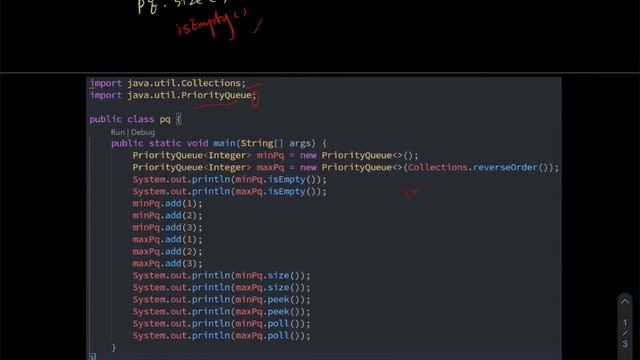Screen dimensions: 640x360
Task: Click the 'minPq.isEmpty()' println line
Action: [229, 180]
